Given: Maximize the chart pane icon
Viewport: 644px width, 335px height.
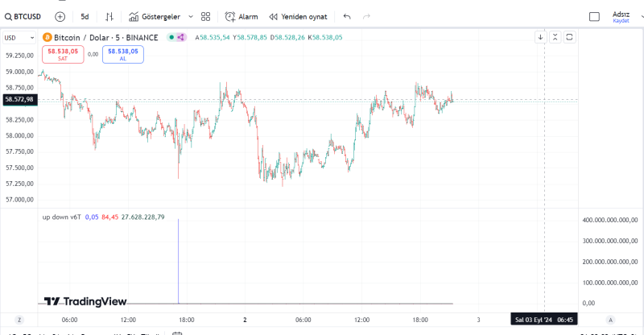Looking at the screenshot, I should [569, 37].
